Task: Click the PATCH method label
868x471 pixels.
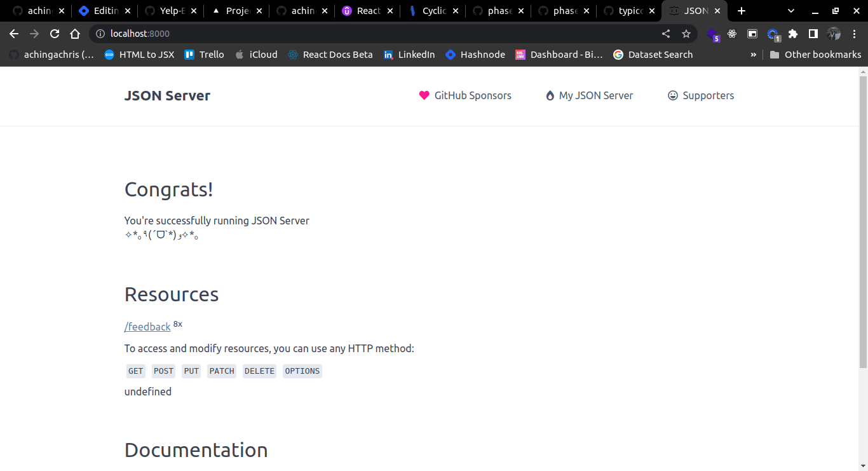Action: (x=222, y=371)
